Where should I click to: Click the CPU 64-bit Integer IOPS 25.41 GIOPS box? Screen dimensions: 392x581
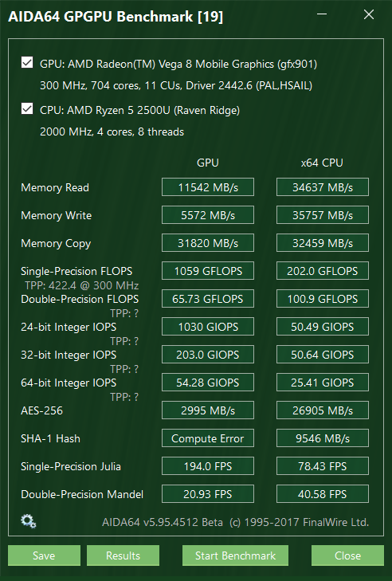pyautogui.click(x=323, y=383)
